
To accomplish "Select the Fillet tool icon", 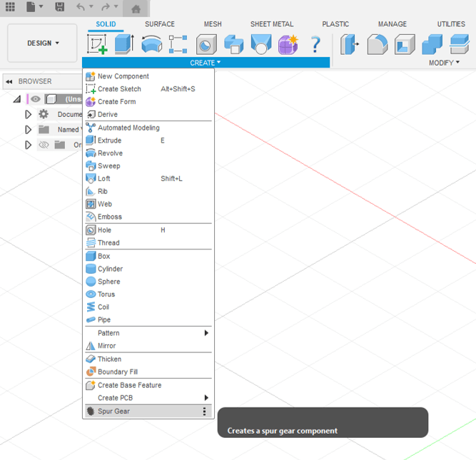I will [378, 44].
